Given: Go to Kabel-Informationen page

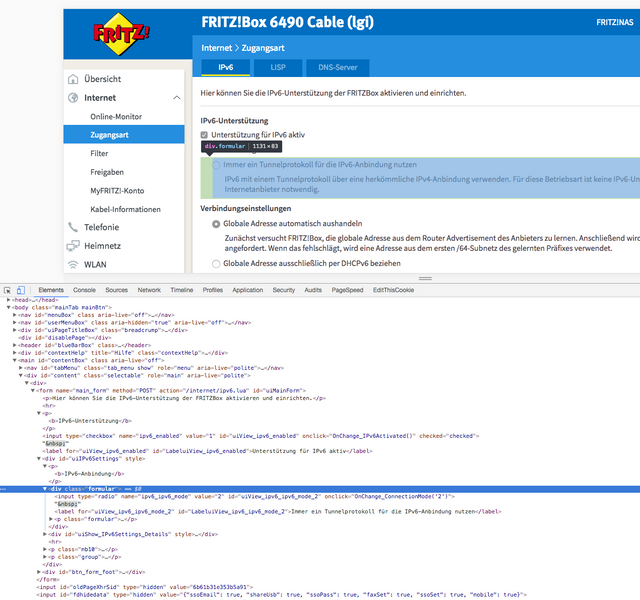Looking at the screenshot, I should click(x=125, y=208).
